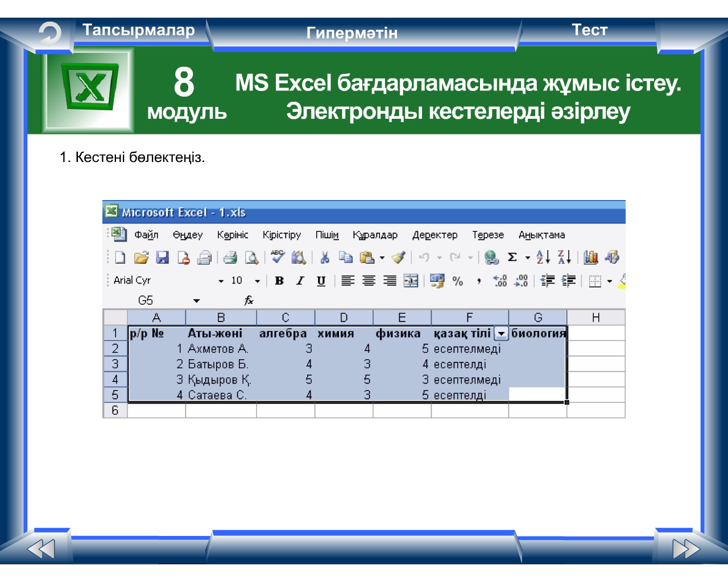Toggle Underline formatting
This screenshot has height=582, width=728.
tap(321, 281)
